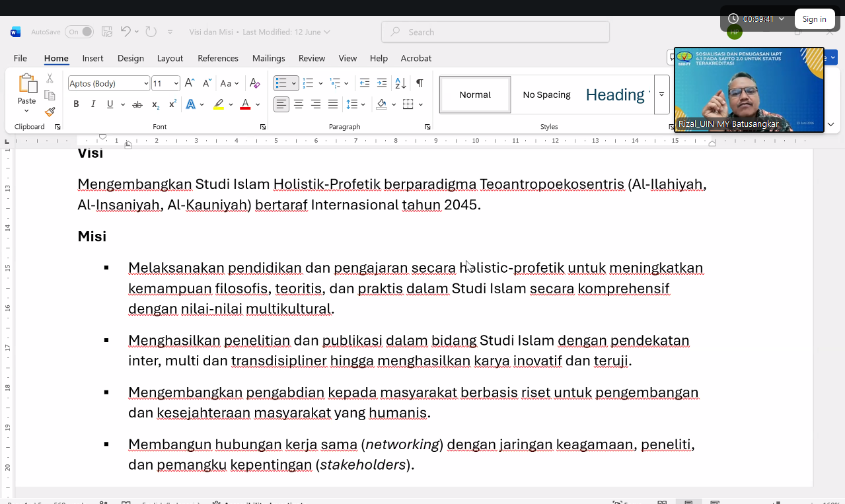Open borders dropdown arrow
Screen dimensions: 845x504
420,104
